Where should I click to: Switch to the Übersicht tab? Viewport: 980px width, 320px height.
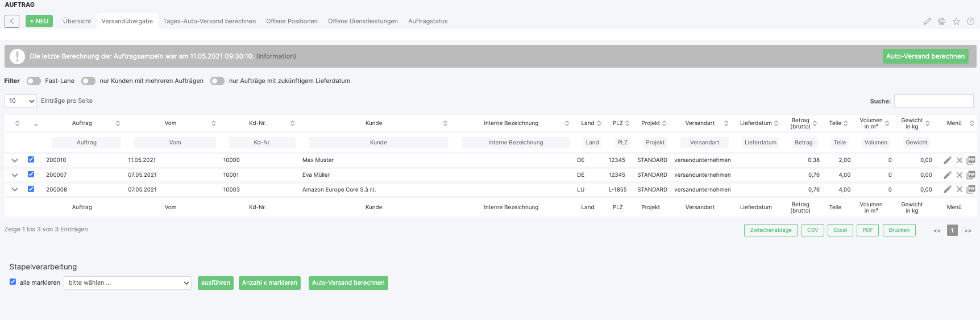pyautogui.click(x=77, y=22)
